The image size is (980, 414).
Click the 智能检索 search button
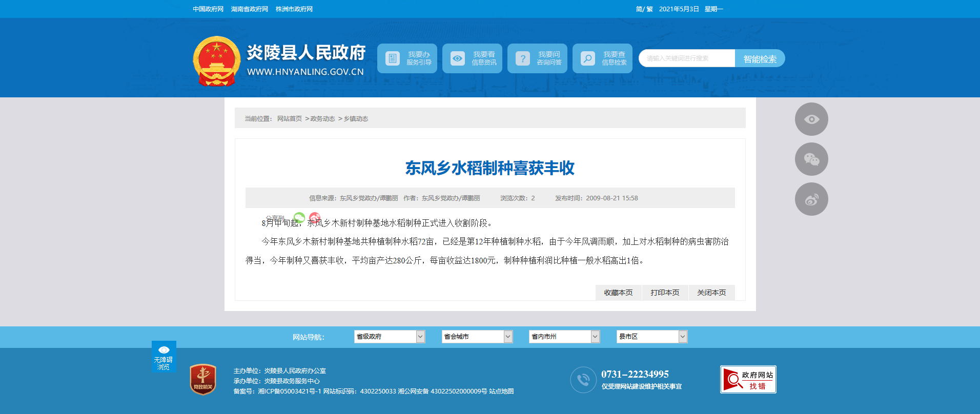(760, 59)
